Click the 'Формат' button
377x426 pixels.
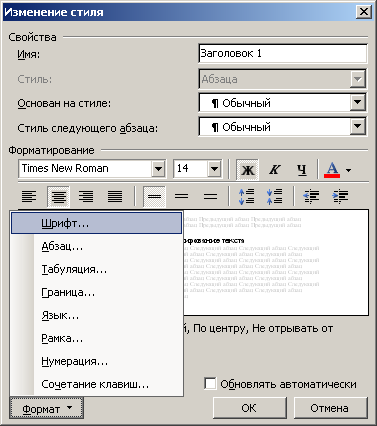pyautogui.click(x=47, y=408)
